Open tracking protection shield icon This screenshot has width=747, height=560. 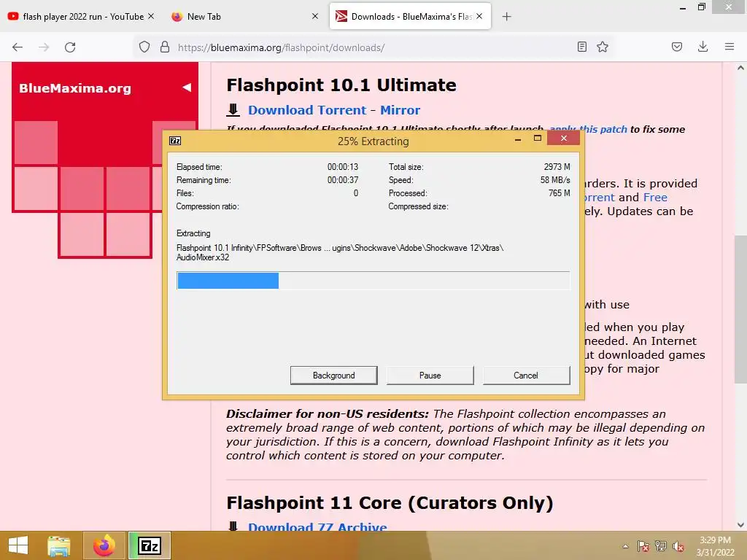144,47
